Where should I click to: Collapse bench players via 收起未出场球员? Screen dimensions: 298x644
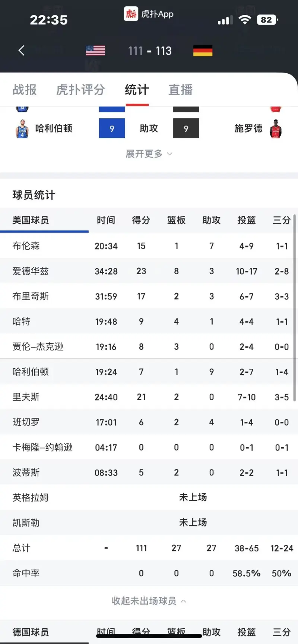pyautogui.click(x=149, y=601)
